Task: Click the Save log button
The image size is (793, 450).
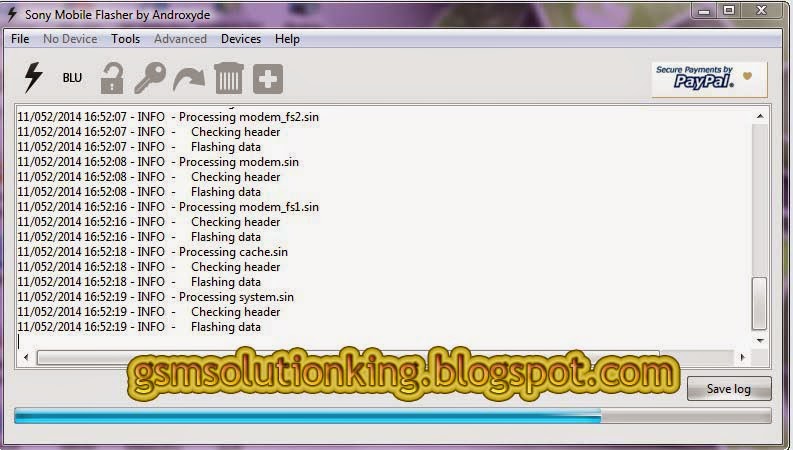Action: pos(729,389)
